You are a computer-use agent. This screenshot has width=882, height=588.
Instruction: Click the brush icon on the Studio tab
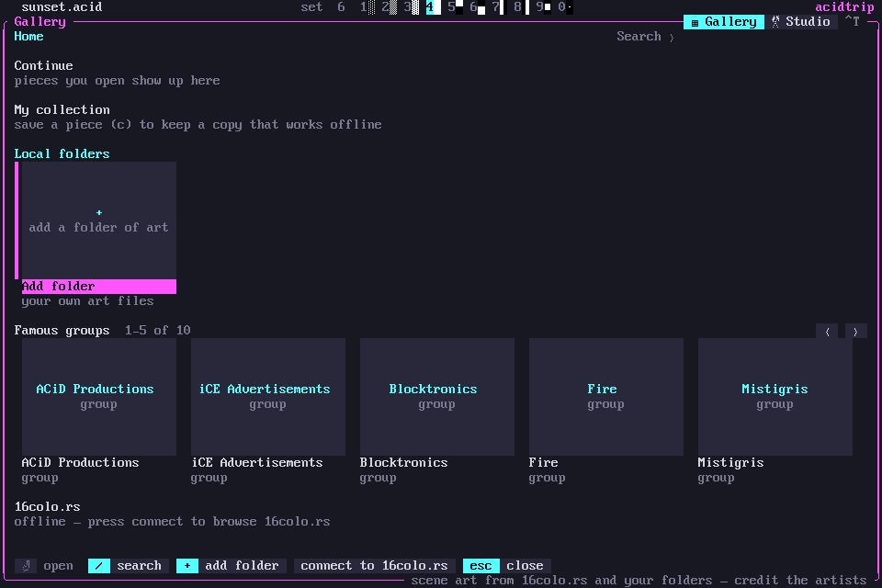(775, 22)
